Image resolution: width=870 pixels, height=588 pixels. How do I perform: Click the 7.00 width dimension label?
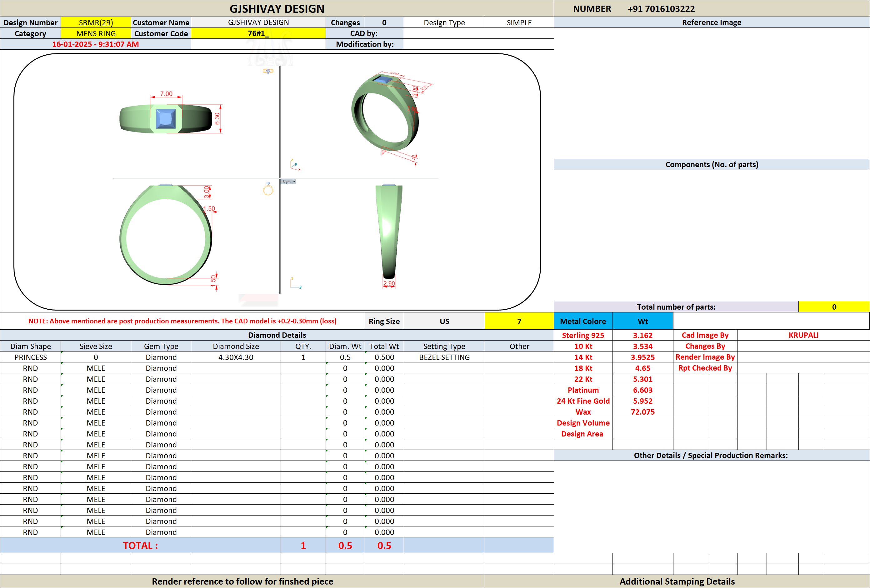(166, 93)
